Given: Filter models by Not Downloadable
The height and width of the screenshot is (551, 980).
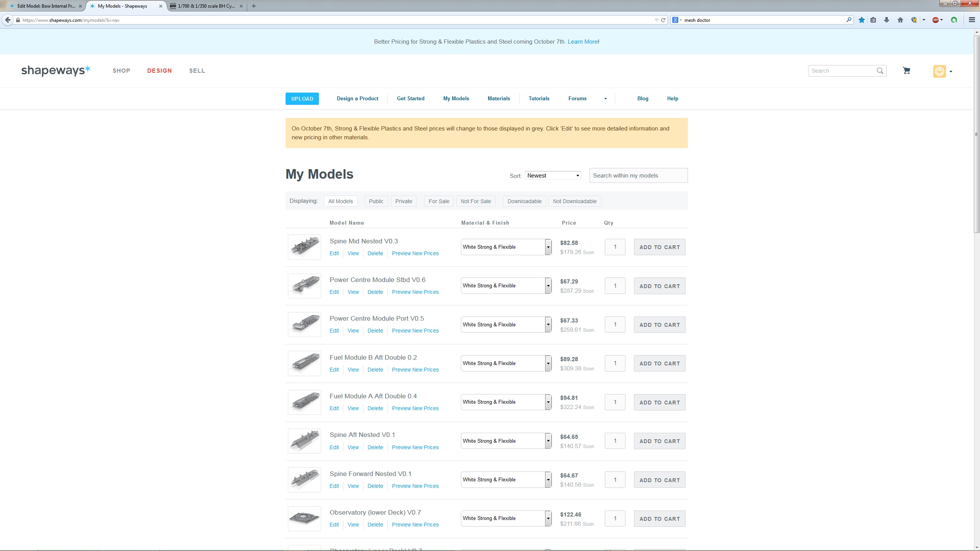Looking at the screenshot, I should click(575, 201).
